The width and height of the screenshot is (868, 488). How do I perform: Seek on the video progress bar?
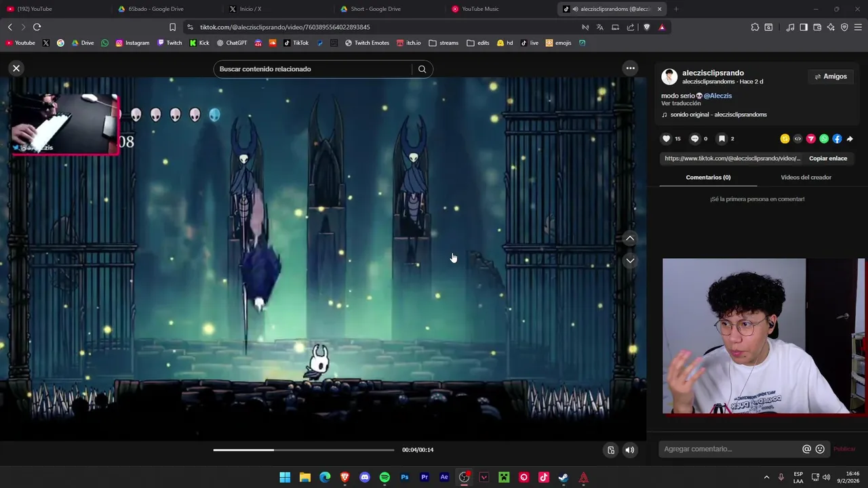click(303, 450)
